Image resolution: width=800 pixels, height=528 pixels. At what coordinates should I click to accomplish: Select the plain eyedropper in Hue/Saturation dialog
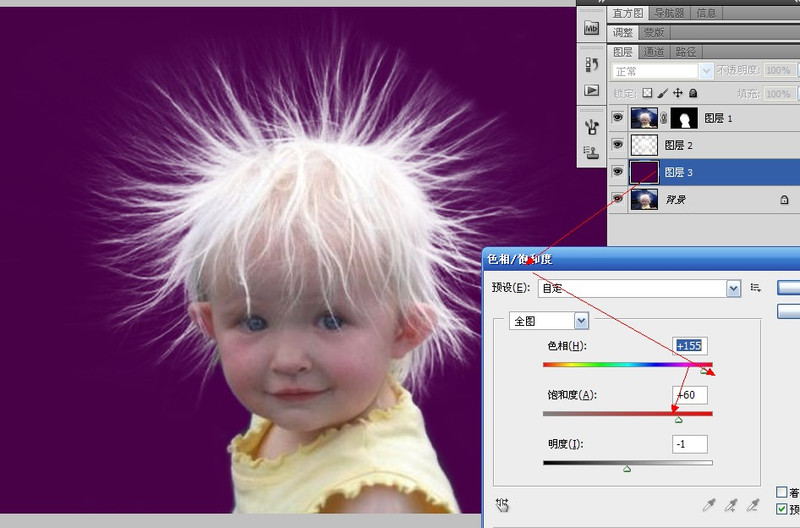coord(709,505)
